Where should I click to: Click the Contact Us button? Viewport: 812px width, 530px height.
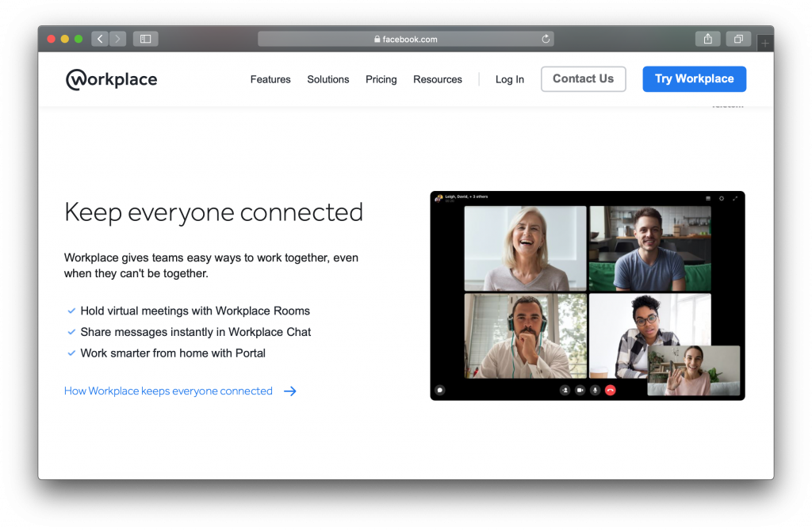tap(583, 78)
